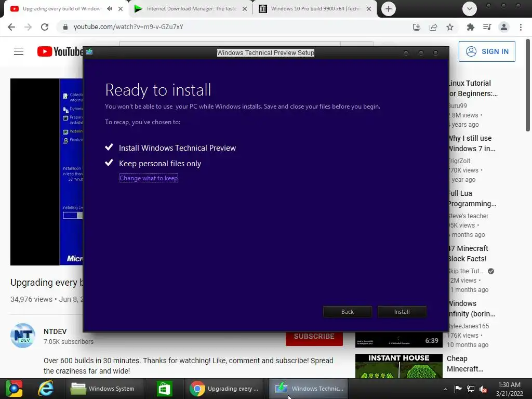The image size is (532, 399).
Task: Close the Internet Download Manager tab
Action: pos(245,9)
